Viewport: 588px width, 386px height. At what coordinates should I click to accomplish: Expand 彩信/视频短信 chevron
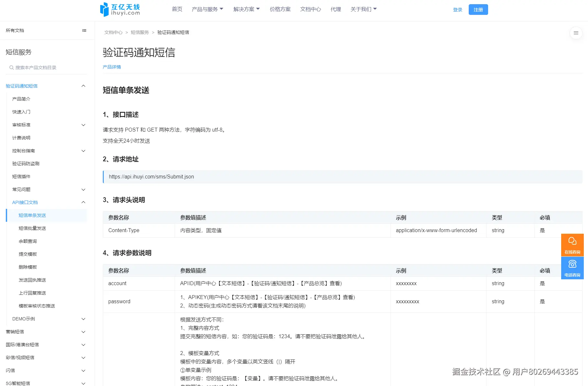(83, 358)
